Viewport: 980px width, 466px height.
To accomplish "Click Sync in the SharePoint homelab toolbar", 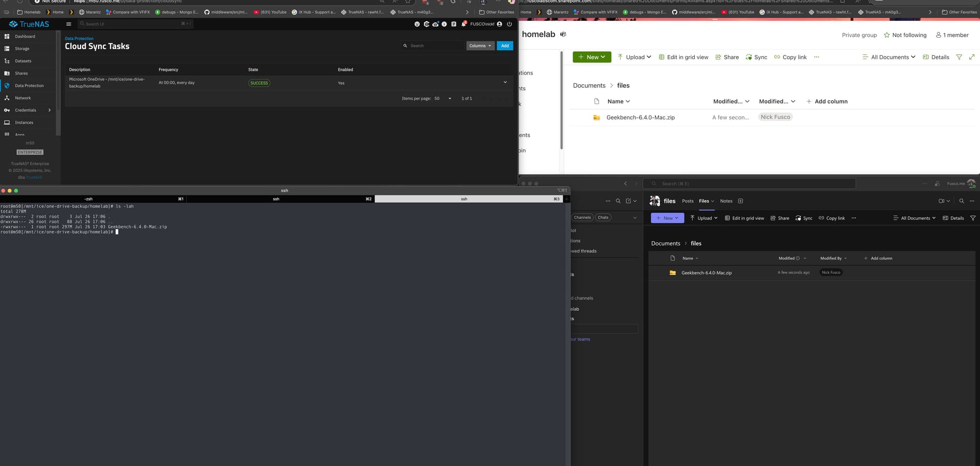I will 756,57.
